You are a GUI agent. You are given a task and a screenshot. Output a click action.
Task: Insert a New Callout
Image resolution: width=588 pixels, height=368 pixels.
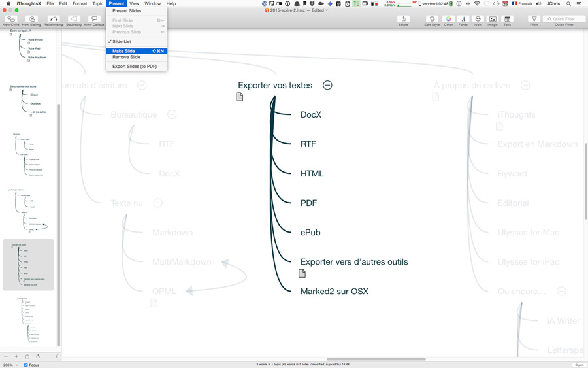[x=94, y=21]
